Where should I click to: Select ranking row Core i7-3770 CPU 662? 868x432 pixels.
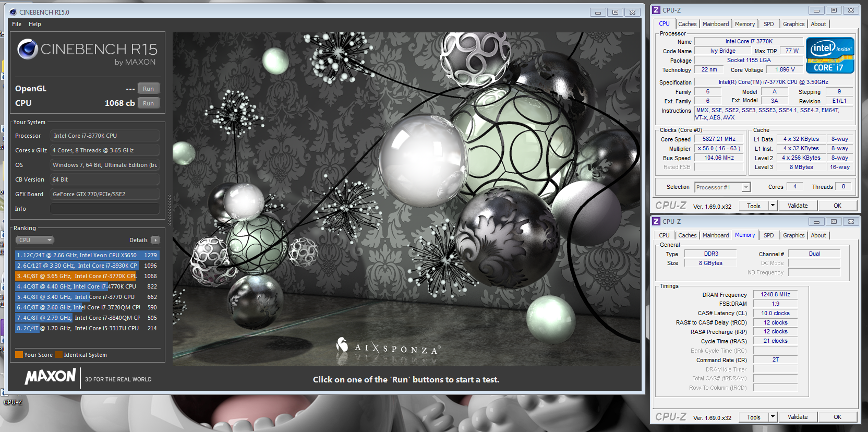[87, 297]
